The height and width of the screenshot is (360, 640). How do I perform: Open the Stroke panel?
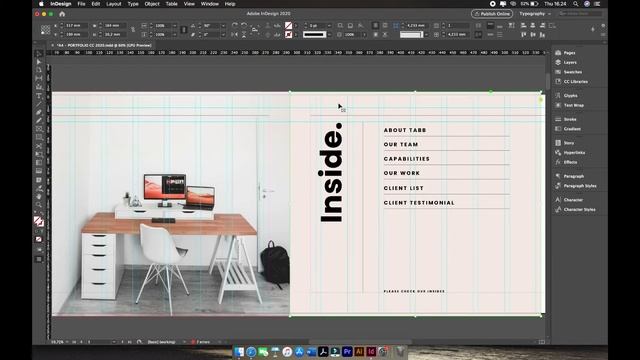point(570,119)
